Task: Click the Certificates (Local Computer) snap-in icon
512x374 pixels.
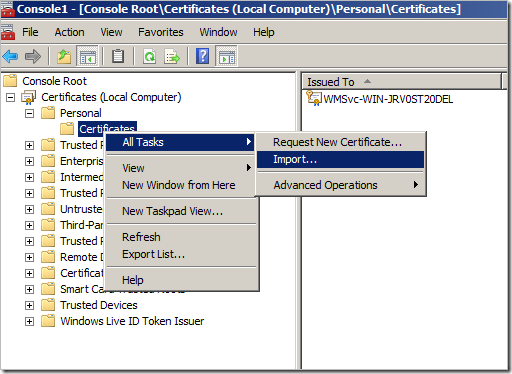Action: point(29,97)
